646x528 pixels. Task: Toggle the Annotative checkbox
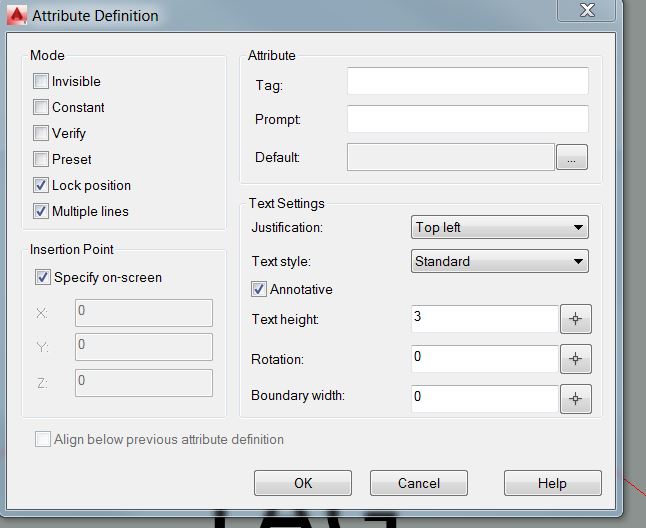click(x=259, y=289)
